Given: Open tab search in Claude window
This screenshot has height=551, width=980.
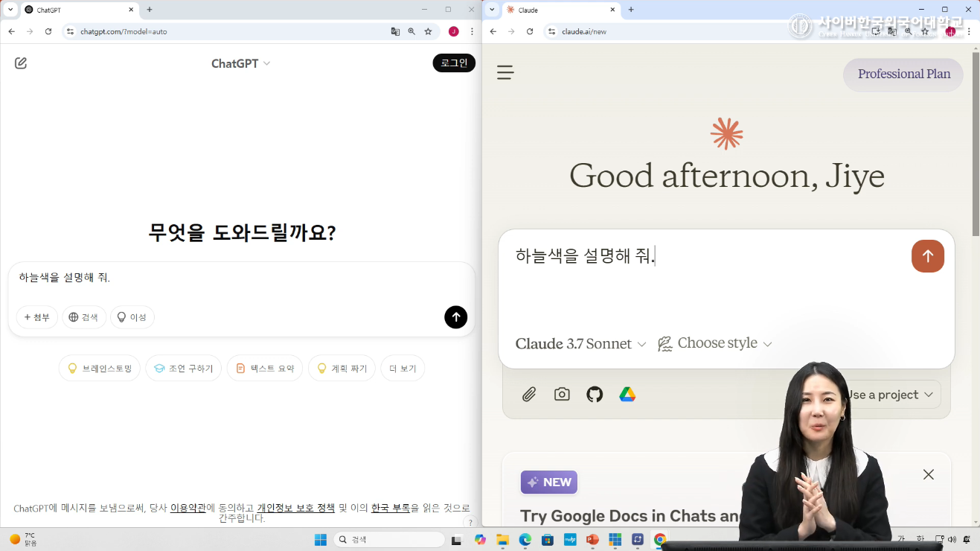Looking at the screenshot, I should [492, 10].
